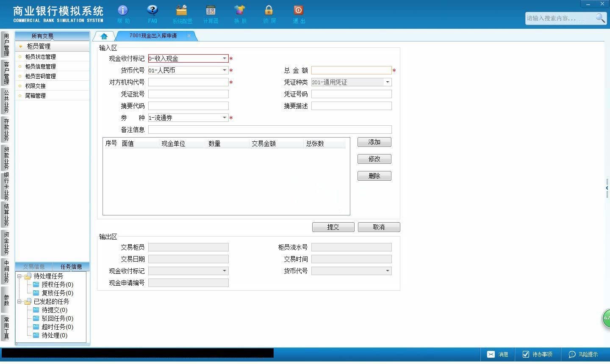Open output-area 货币代号 dropdown

(x=387, y=271)
